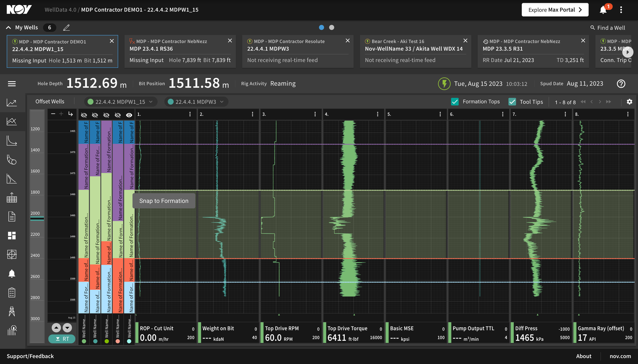Open the target crosshair sidebar icon
The height and width of the screenshot is (364, 638).
pyautogui.click(x=12, y=254)
